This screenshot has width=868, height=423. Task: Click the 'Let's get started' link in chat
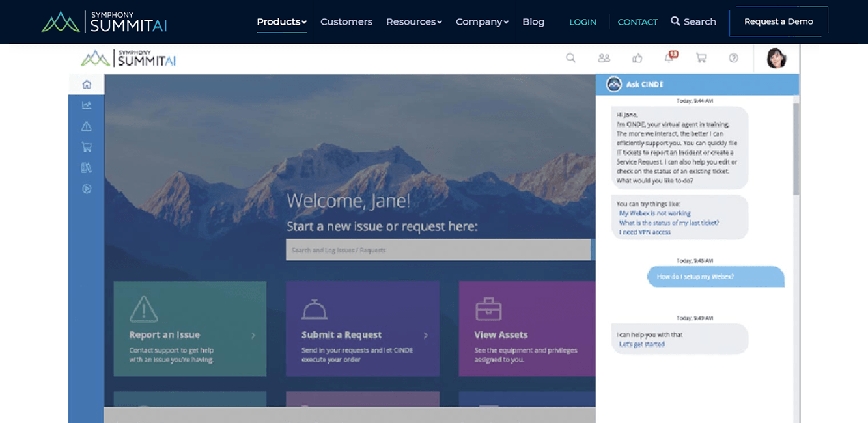[x=641, y=344]
